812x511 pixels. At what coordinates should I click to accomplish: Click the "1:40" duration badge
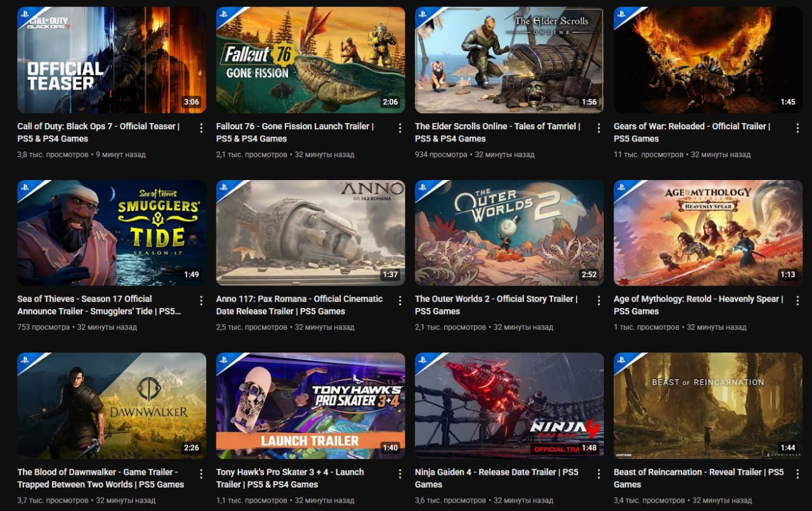(x=390, y=448)
